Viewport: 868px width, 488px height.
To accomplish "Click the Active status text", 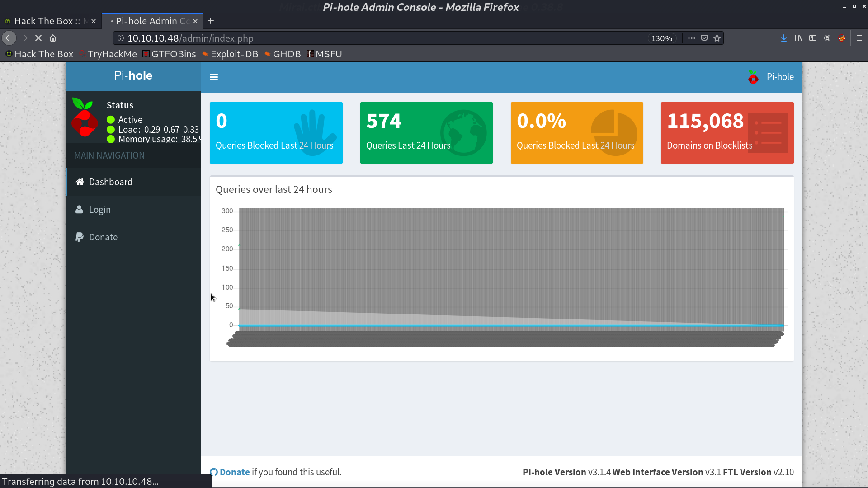I will 130,120.
